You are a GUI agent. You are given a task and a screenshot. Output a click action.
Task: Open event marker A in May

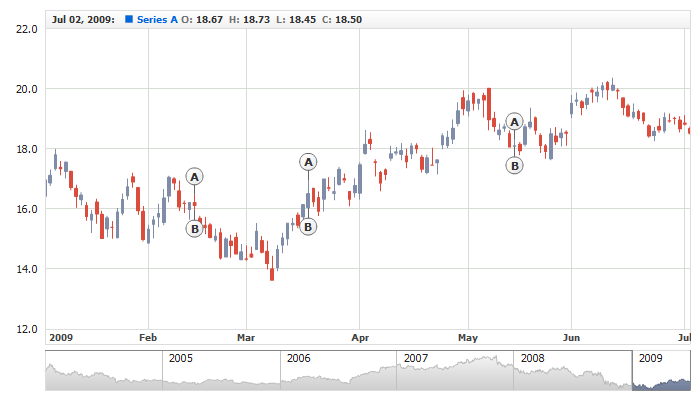pyautogui.click(x=514, y=122)
